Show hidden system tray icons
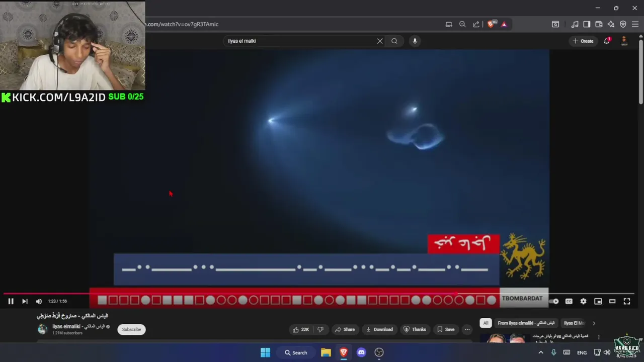 tap(541, 352)
